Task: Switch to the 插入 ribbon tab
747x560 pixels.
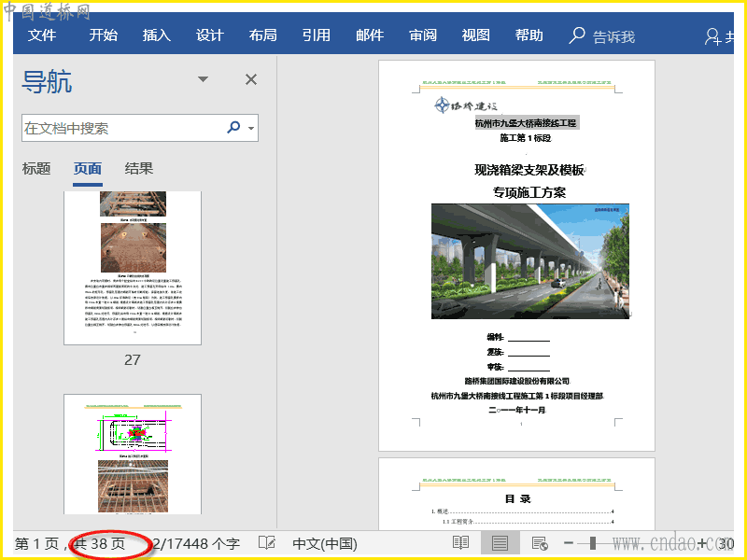Action: click(156, 35)
